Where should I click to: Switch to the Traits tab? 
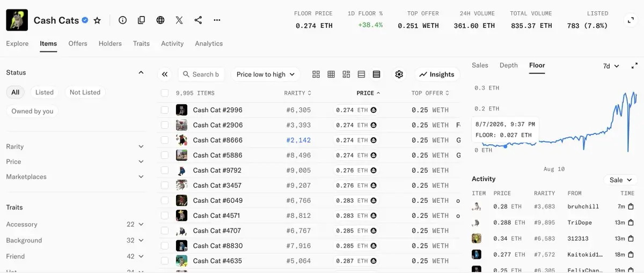[x=141, y=43]
